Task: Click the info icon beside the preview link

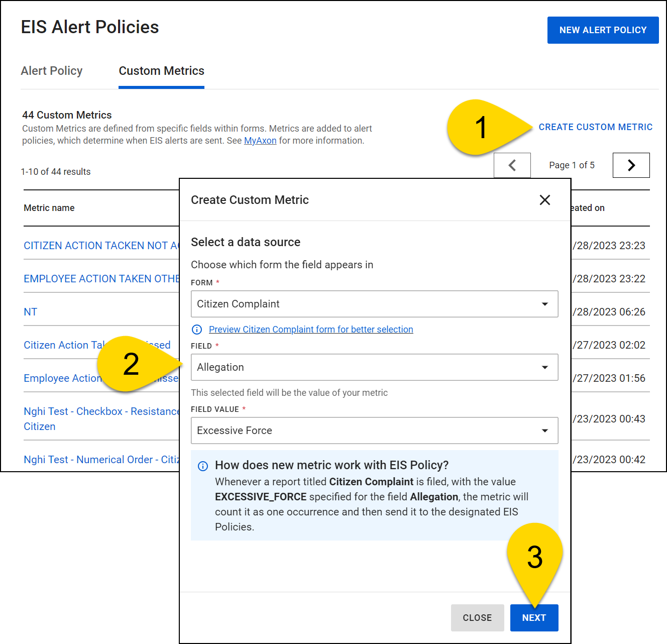Action: (197, 330)
